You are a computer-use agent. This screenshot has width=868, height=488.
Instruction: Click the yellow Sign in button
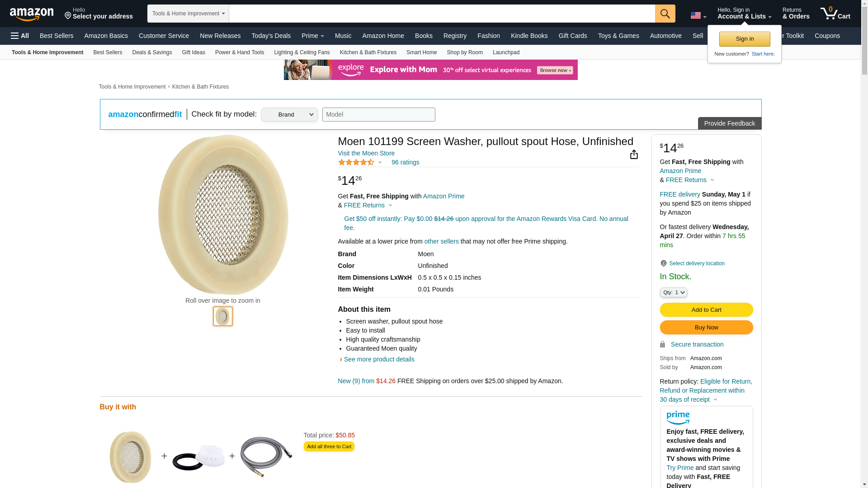745,39
